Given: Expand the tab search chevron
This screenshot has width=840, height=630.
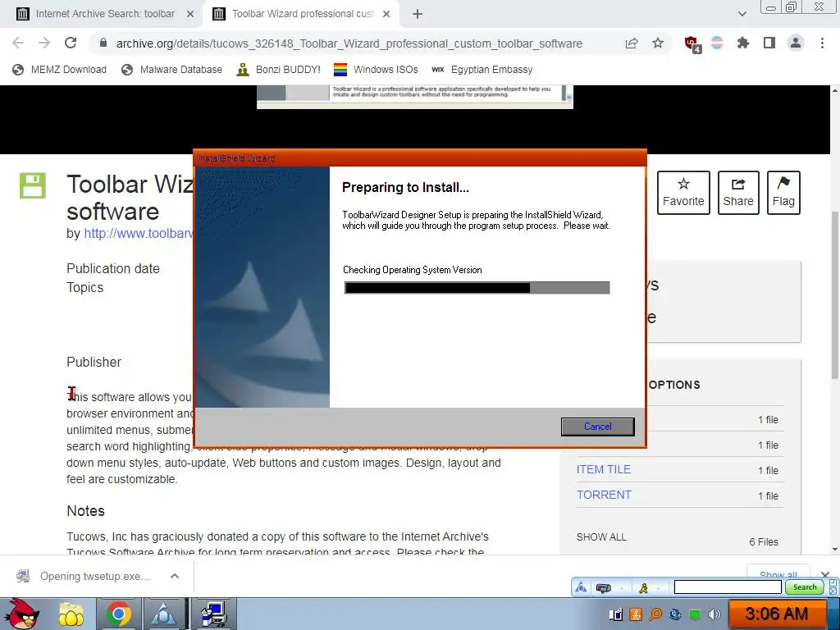Looking at the screenshot, I should 742,14.
